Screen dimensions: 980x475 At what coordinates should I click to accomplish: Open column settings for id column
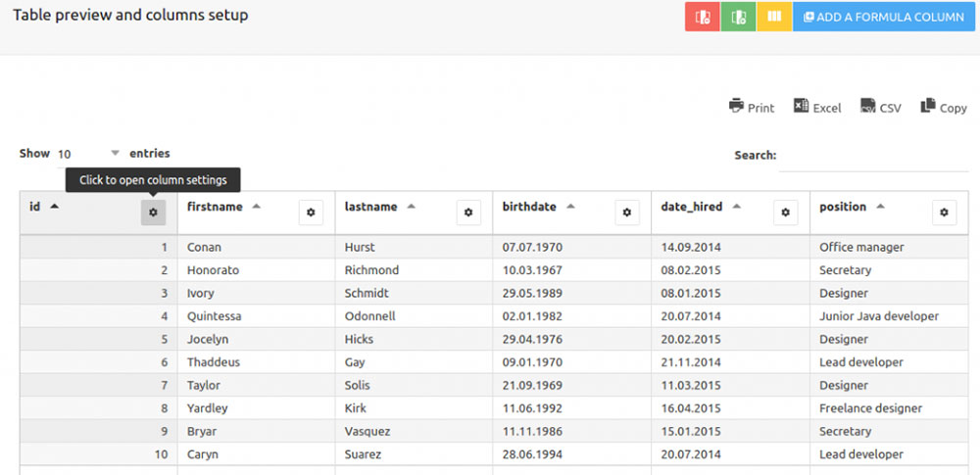pos(153,213)
